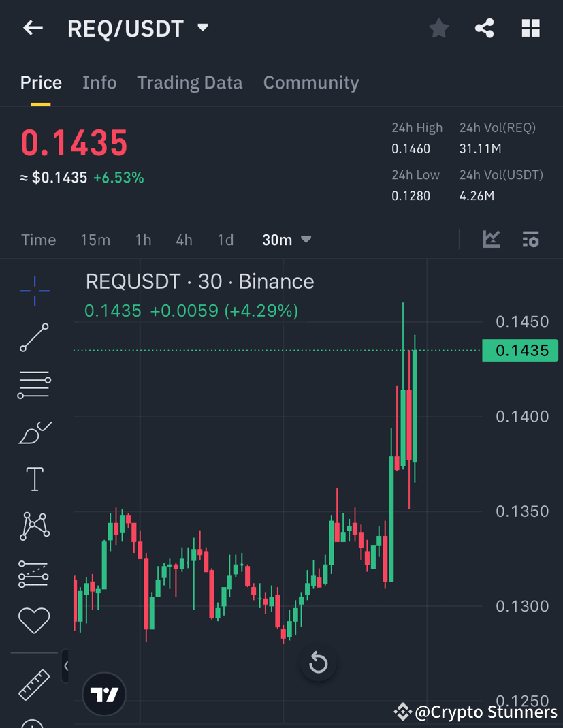Open the horizontal lines drawing tool

tap(34, 385)
